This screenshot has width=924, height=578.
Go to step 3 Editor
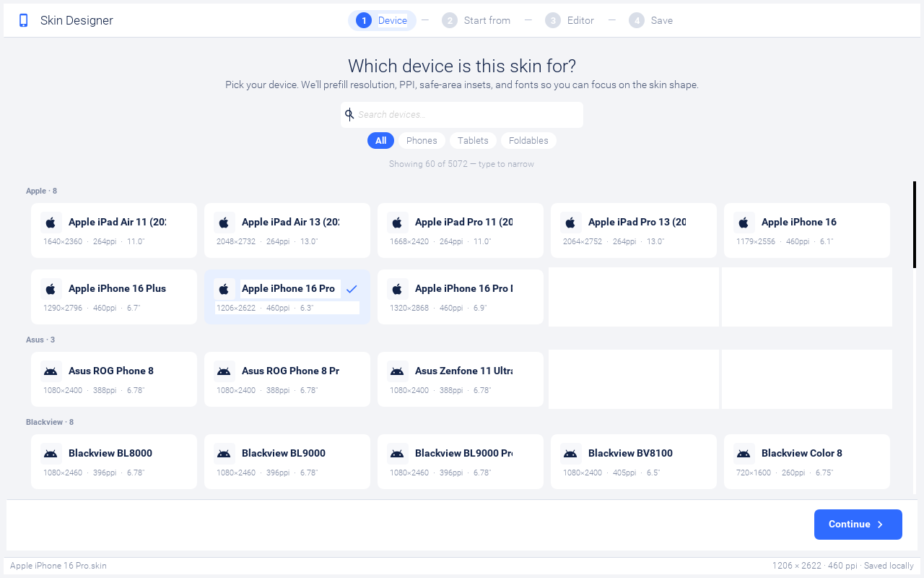(570, 20)
